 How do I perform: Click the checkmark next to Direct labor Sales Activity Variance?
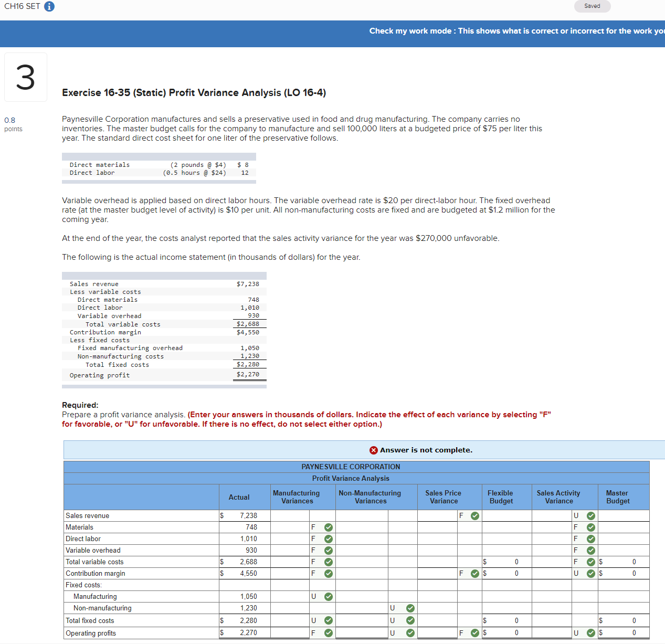pos(590,539)
